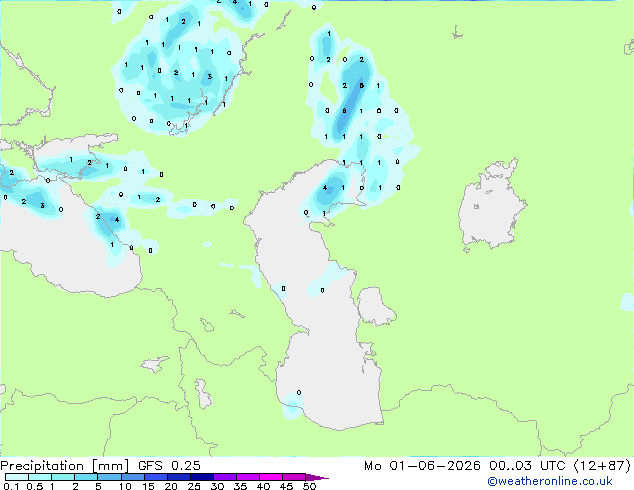
Task: Click the purple arrow above 50 mm
Action: tap(317, 477)
